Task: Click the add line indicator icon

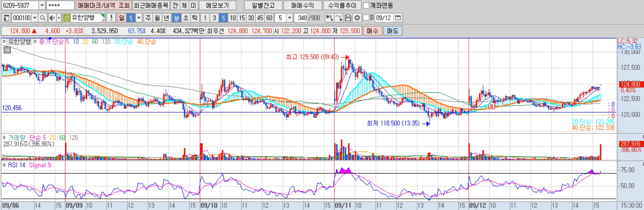Action: click(339, 18)
